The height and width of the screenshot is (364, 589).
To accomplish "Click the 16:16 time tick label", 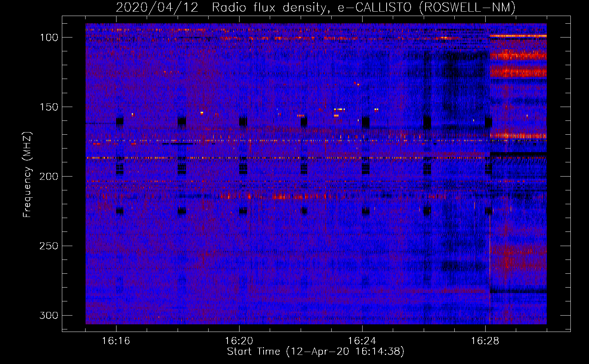I will click(x=116, y=341).
